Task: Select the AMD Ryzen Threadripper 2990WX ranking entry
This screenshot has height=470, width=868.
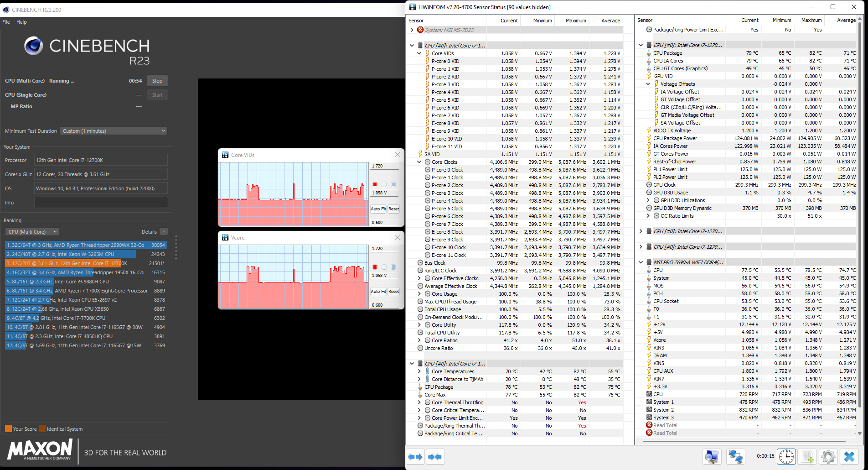Action: (x=86, y=245)
